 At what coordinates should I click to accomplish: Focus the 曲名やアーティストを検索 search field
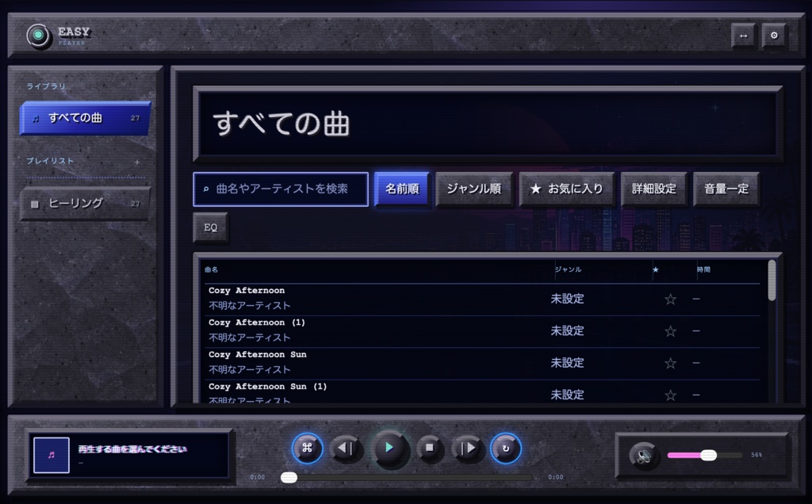281,189
